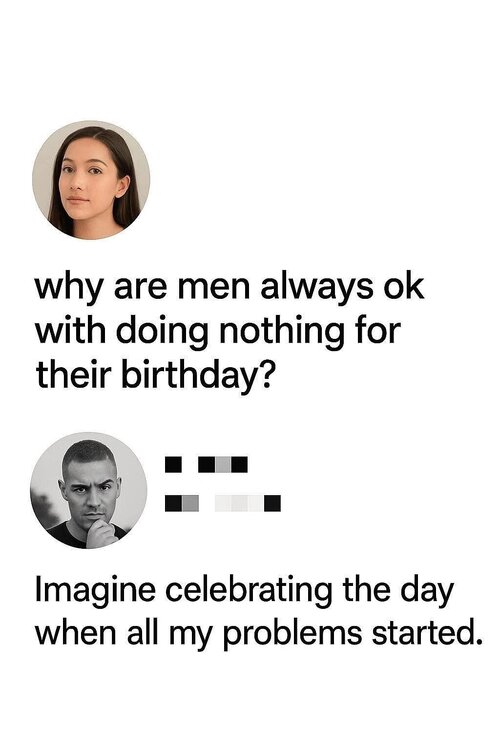Select the pixelated display name beside man's avatar
Image resolution: width=500 pixels, height=750 pixels.
[x=206, y=464]
